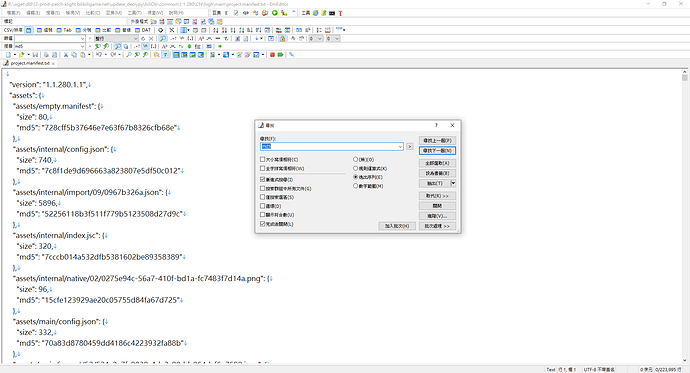Switch to the project.manifest.txt document tab
Image resolution: width=690 pixels, height=373 pixels.
pyautogui.click(x=29, y=63)
